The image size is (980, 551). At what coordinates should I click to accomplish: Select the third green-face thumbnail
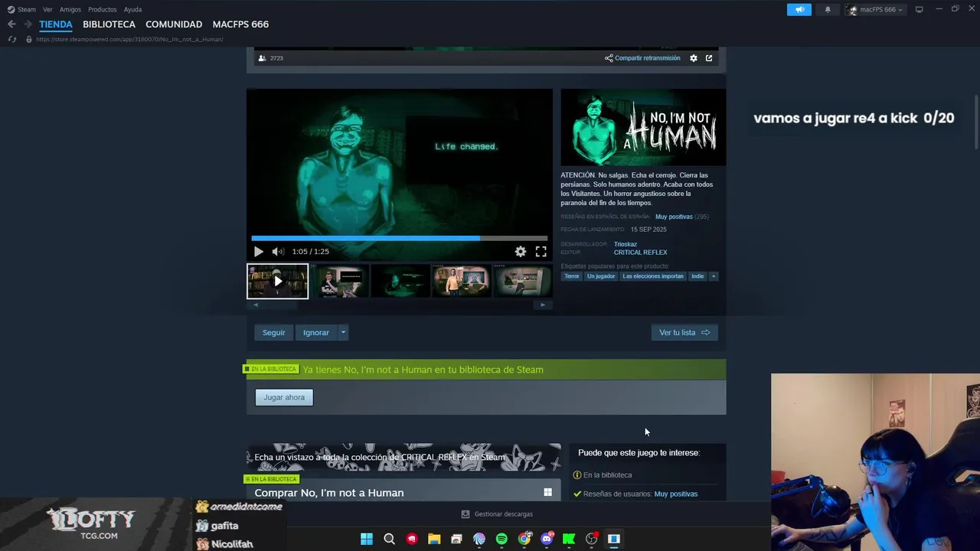click(x=400, y=282)
